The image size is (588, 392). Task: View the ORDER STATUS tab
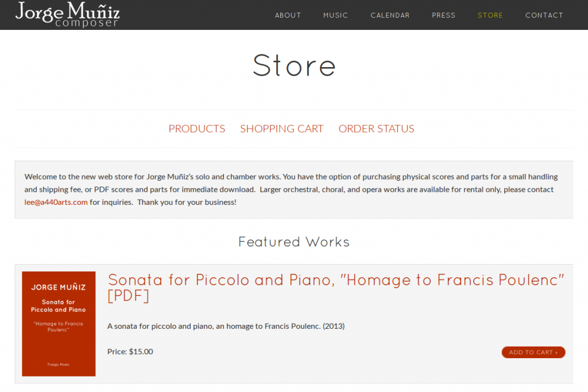[x=376, y=129]
